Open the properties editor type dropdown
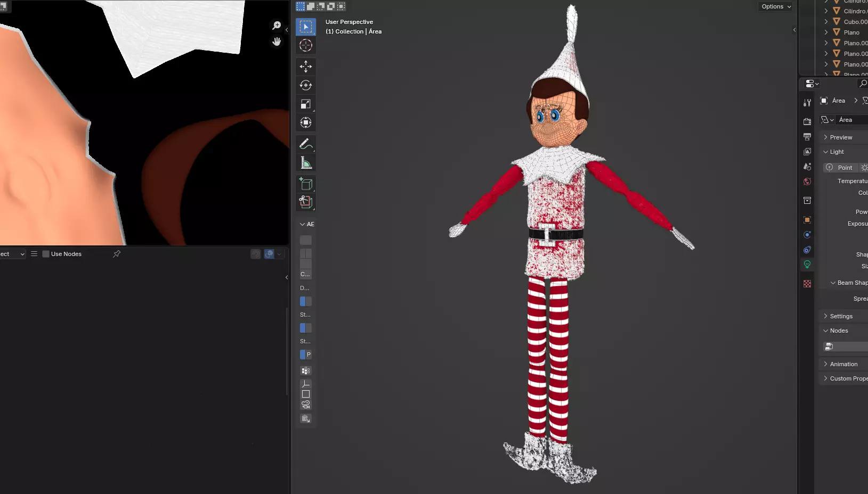Viewport: 868px width, 494px height. tap(812, 84)
